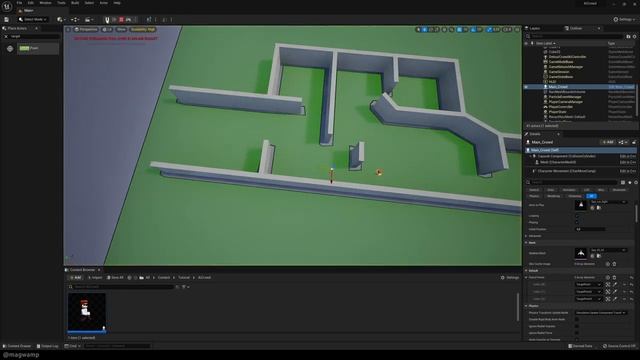This screenshot has height=360, width=640.
Task: Open the Lit view mode dropdown
Action: click(x=107, y=29)
